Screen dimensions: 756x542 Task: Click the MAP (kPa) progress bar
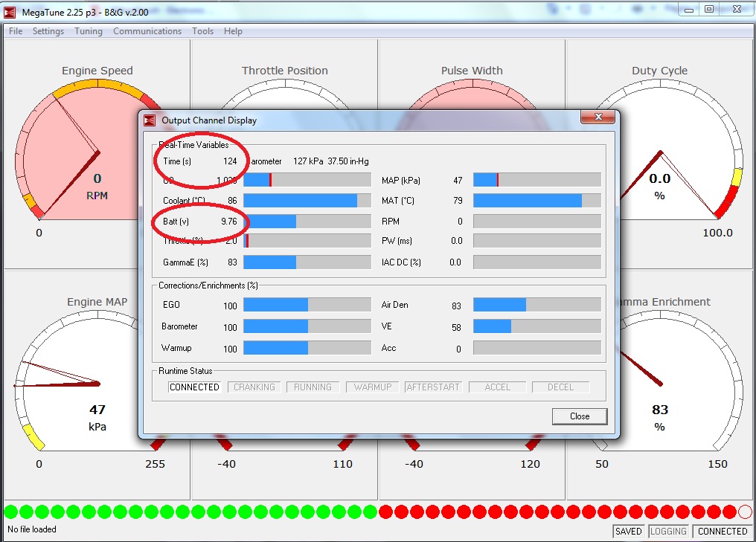coord(536,180)
